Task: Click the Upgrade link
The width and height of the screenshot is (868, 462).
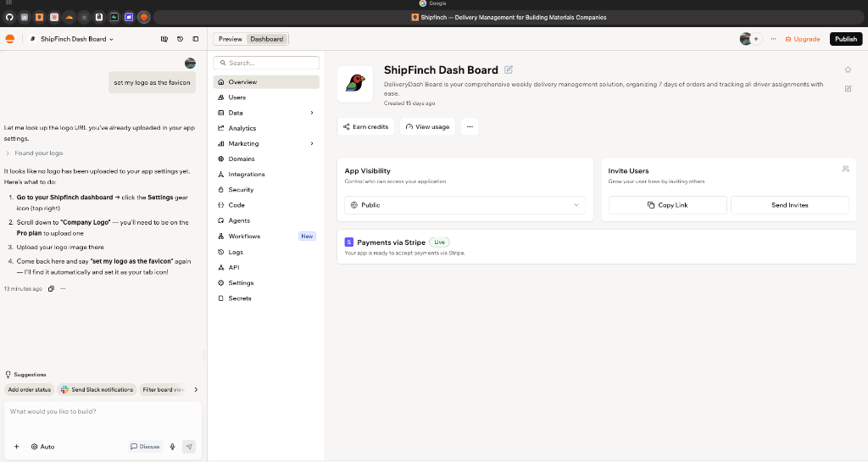Action: click(x=803, y=39)
